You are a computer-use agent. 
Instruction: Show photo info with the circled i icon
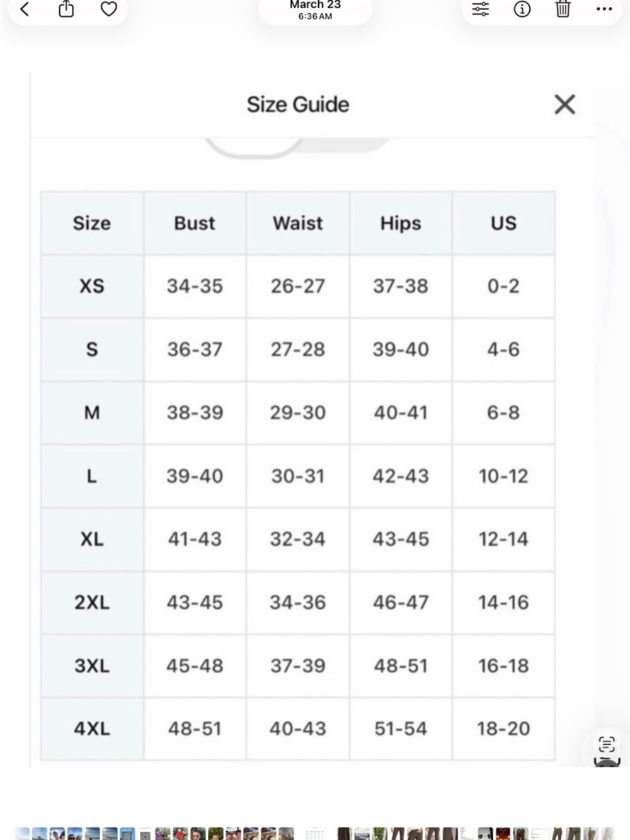point(522,9)
